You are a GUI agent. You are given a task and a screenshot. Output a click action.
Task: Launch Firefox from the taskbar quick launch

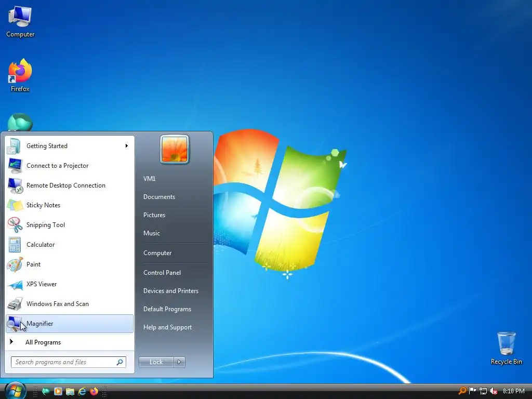click(x=94, y=391)
